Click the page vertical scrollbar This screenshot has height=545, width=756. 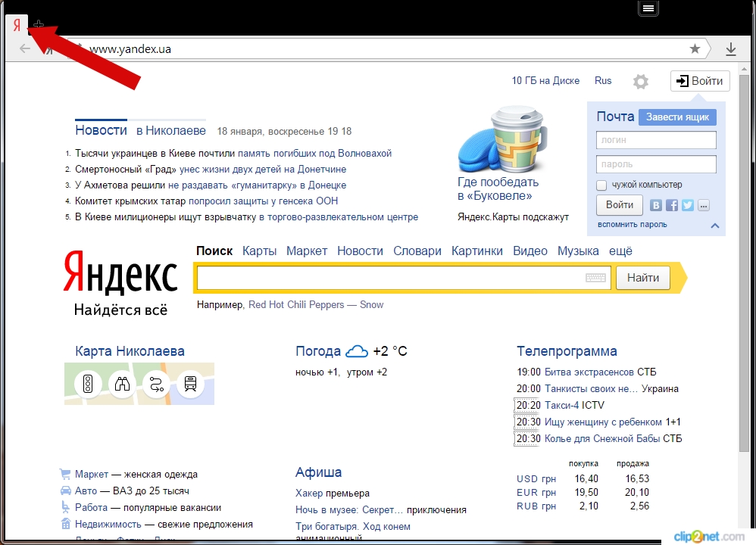tap(744, 263)
